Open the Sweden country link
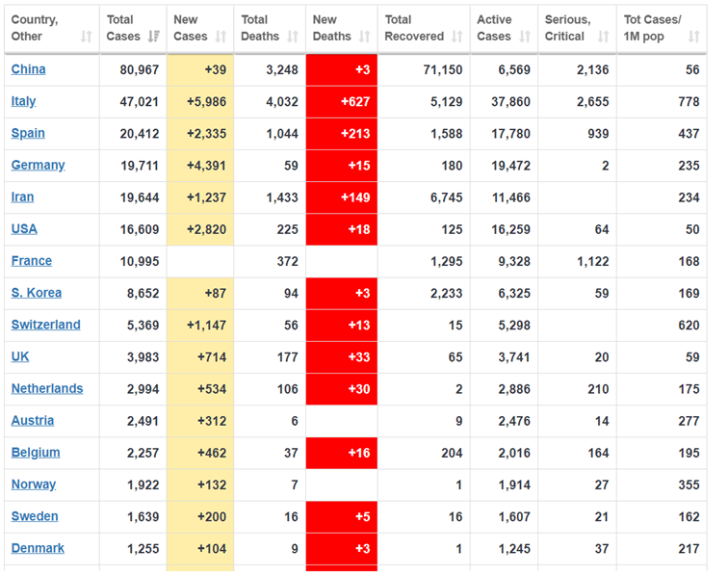 point(35,516)
